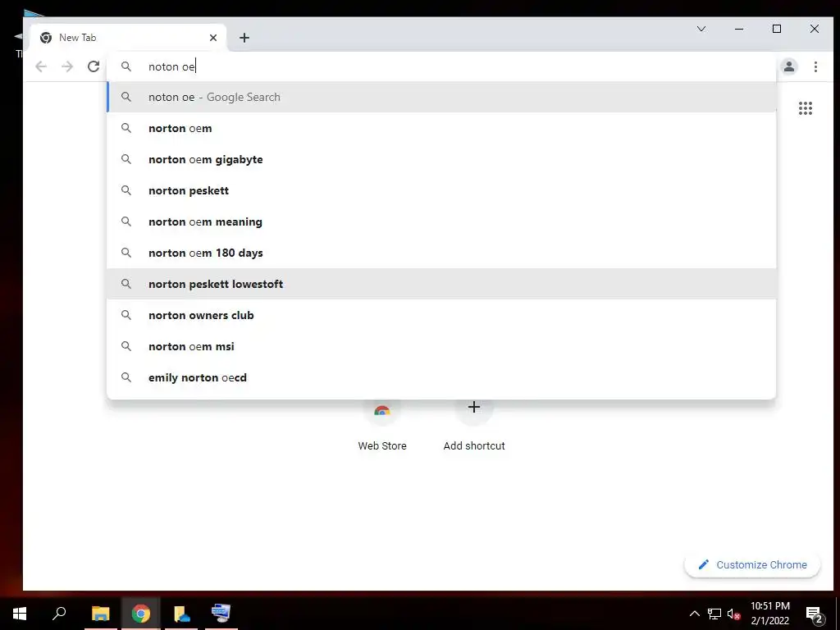
Task: Minimize the Chrome window
Action: click(x=739, y=29)
